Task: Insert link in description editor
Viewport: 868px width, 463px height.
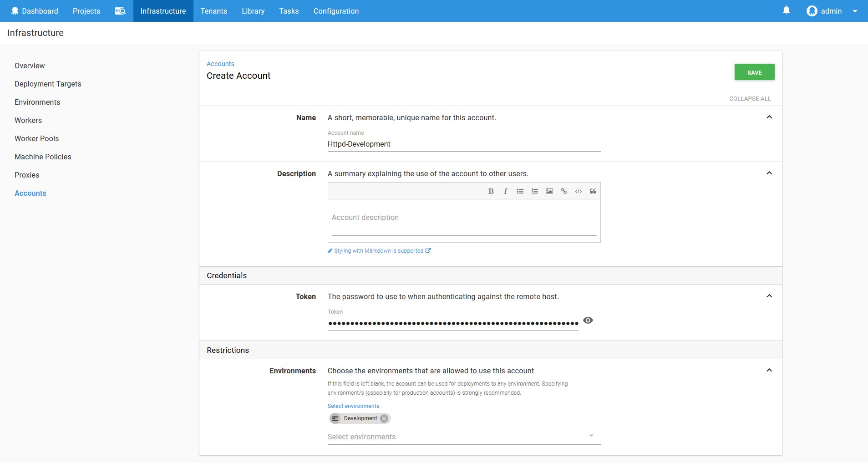Action: tap(563, 191)
